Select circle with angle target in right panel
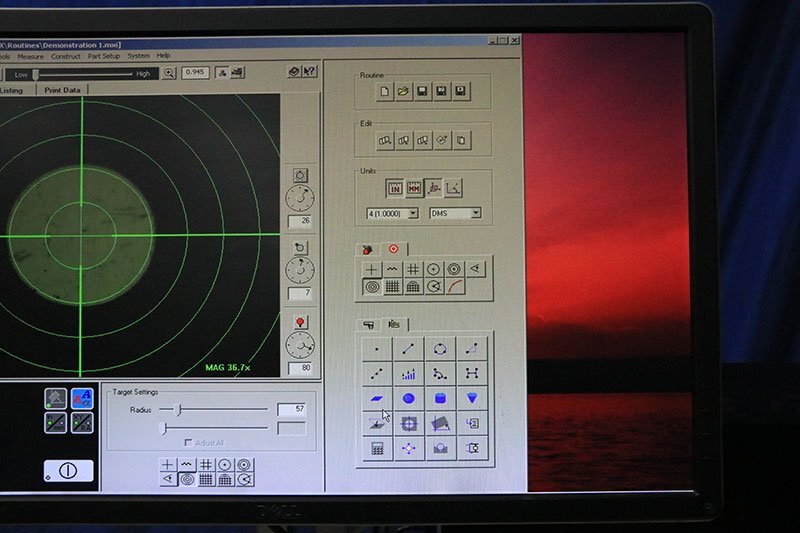Screen dimensions: 800x533 (434, 287)
